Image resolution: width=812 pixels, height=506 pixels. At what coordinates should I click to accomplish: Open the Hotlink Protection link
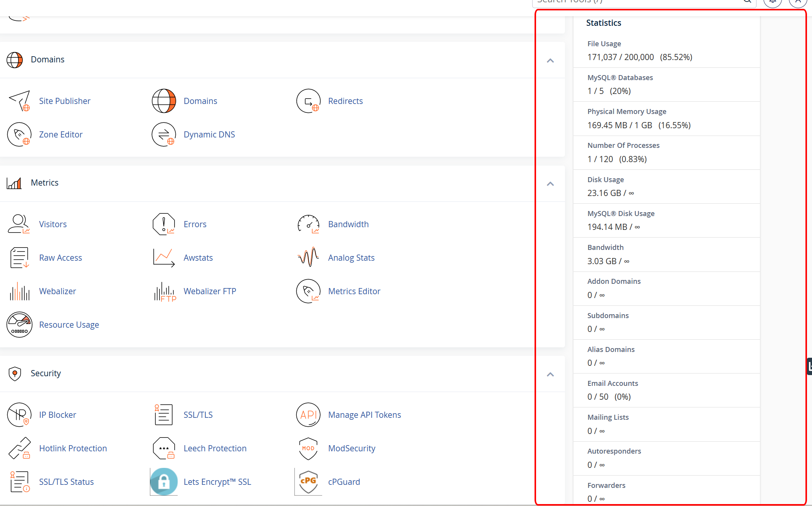(x=73, y=448)
